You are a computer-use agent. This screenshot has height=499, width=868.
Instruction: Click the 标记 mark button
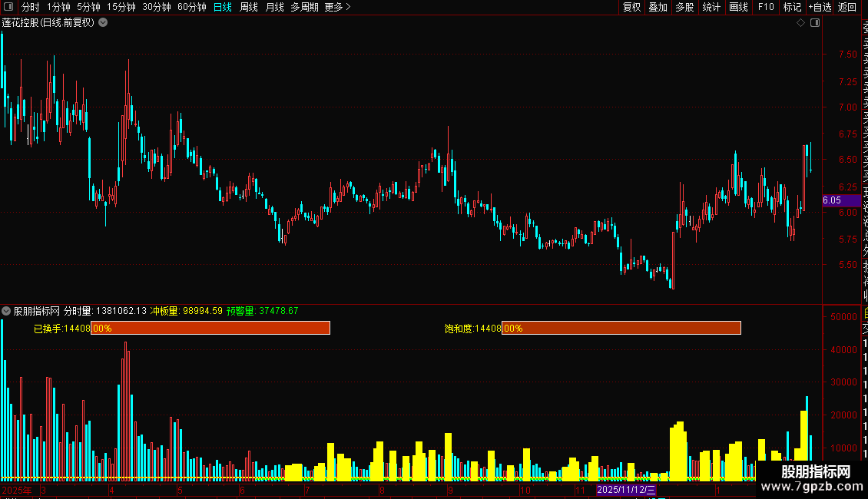click(x=792, y=7)
